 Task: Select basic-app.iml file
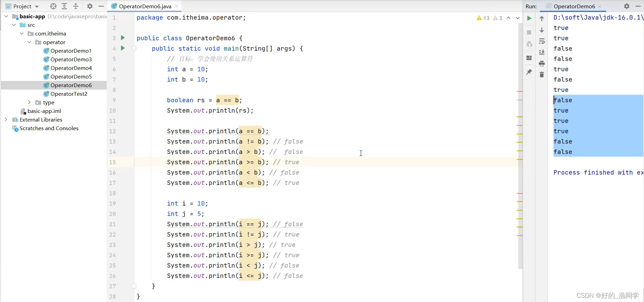(44, 111)
